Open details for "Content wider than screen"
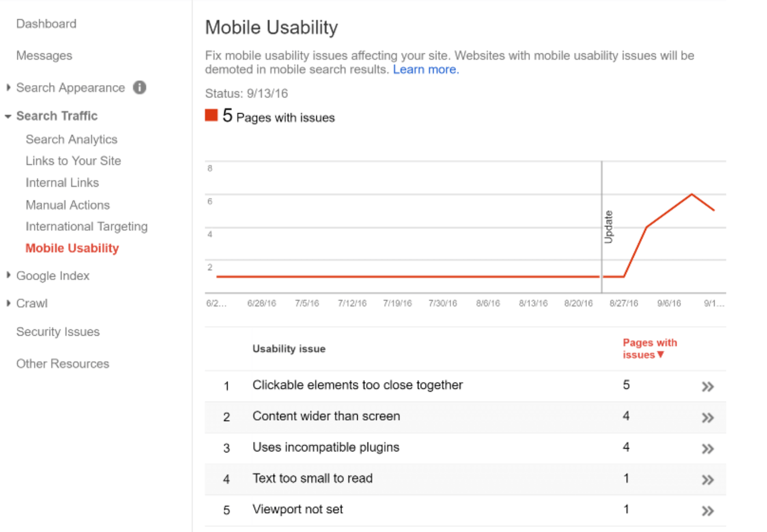Viewport: 767px width, 532px height. click(x=708, y=417)
